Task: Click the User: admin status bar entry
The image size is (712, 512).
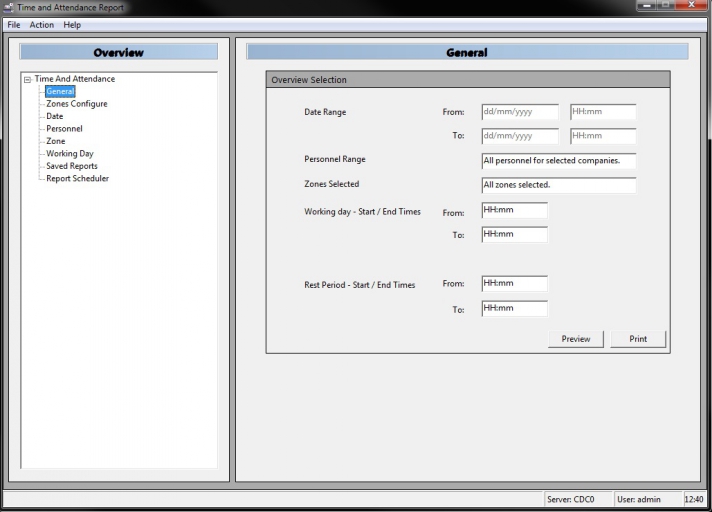Action: [648, 499]
